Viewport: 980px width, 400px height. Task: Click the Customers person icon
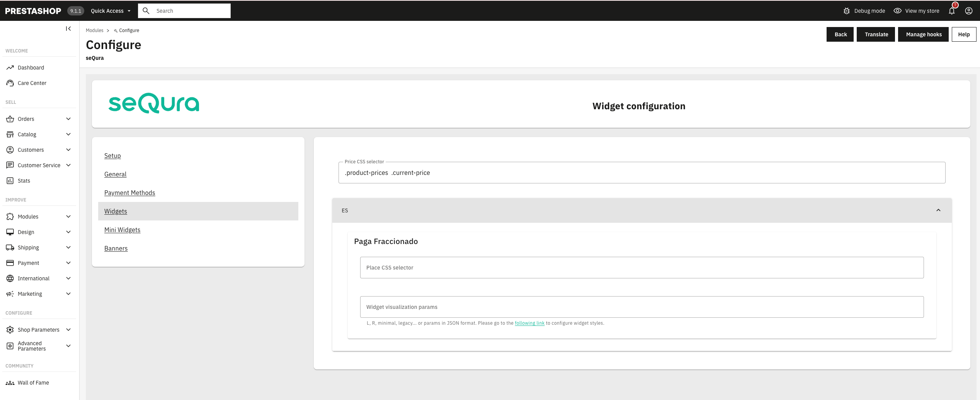tap(10, 150)
